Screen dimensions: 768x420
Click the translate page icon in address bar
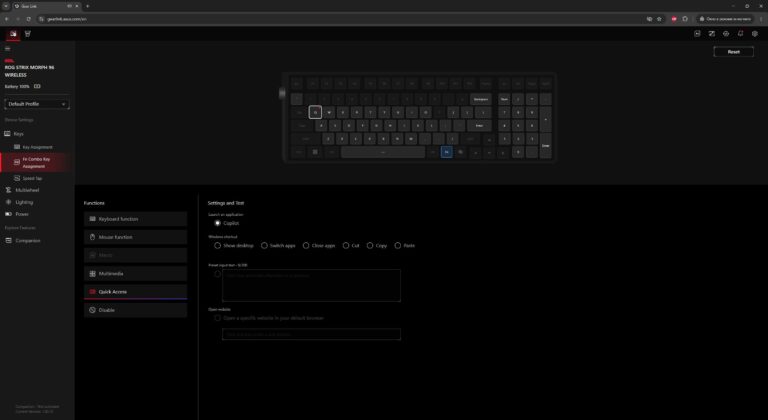[x=649, y=19]
